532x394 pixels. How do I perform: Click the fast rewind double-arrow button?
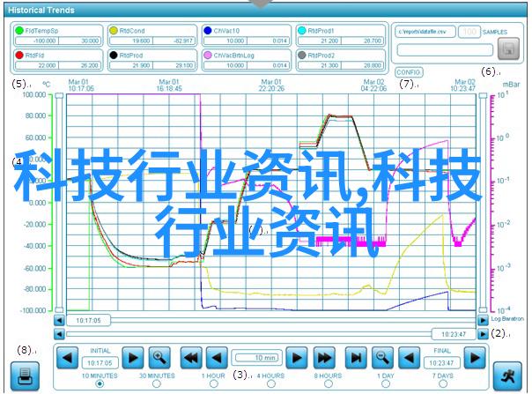[191, 358]
